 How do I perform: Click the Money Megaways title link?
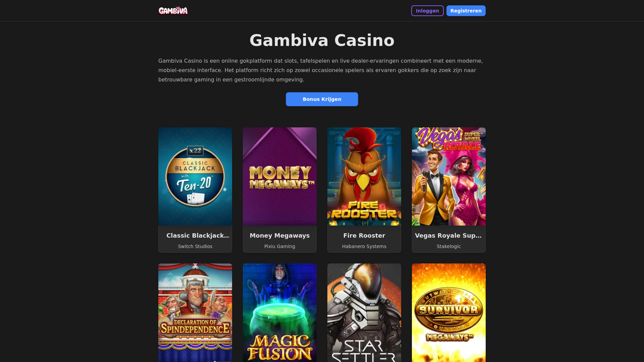click(280, 236)
